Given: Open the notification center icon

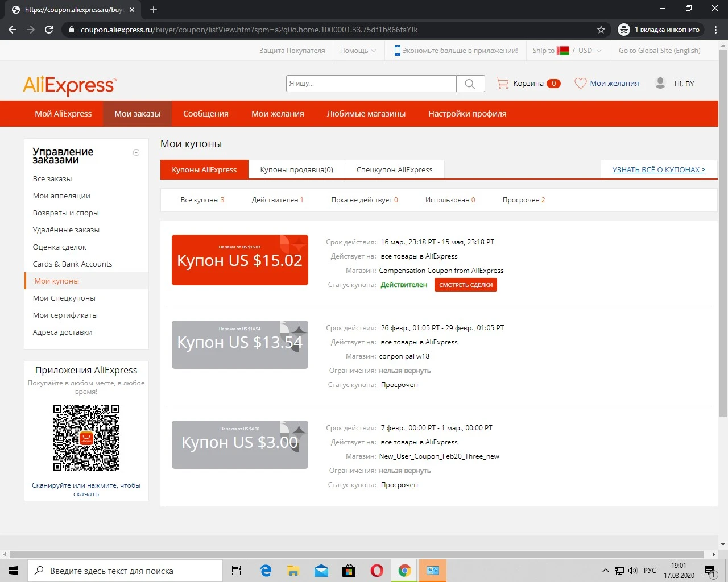Looking at the screenshot, I should tap(710, 571).
